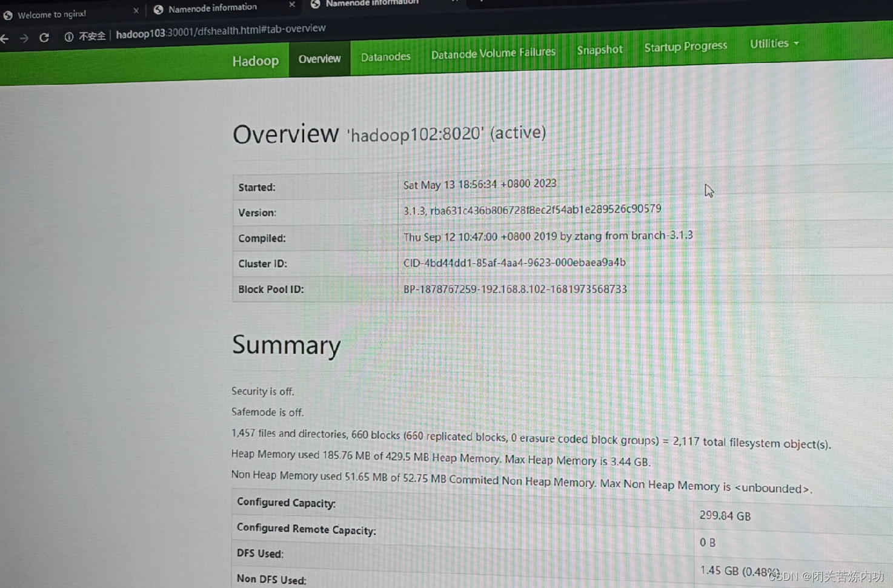Select the version hash value starting 3.1.3
Screen dimensions: 893x588
[533, 210]
